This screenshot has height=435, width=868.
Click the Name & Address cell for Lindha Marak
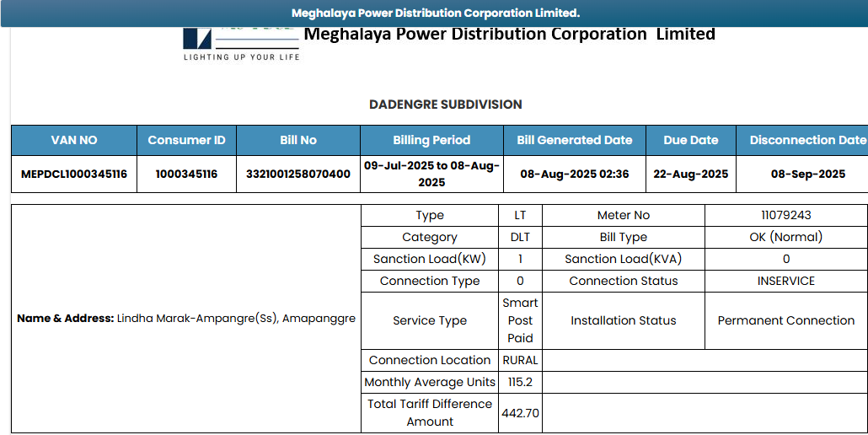coord(186,319)
